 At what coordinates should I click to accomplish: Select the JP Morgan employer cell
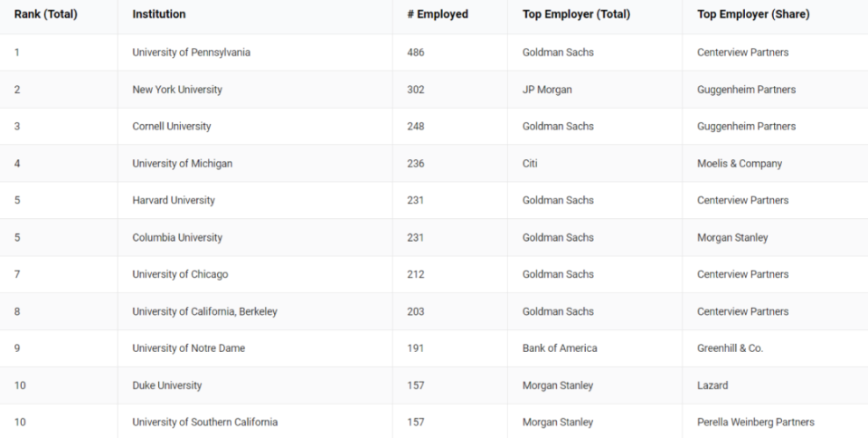pyautogui.click(x=547, y=90)
